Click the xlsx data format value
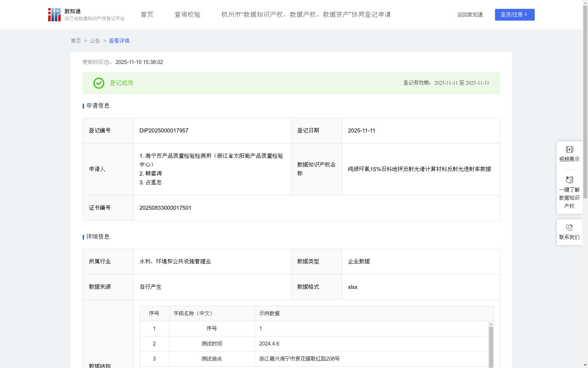Image resolution: width=588 pixels, height=368 pixels. click(352, 287)
